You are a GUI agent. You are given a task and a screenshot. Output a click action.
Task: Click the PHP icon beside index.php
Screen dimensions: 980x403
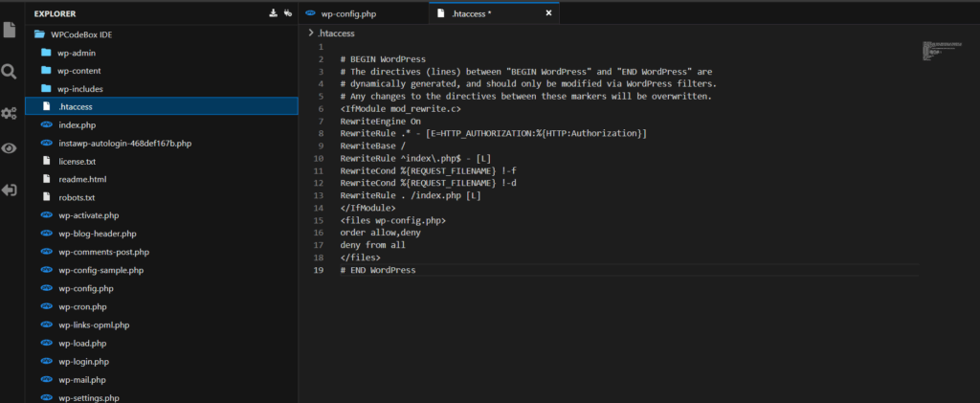(x=46, y=125)
